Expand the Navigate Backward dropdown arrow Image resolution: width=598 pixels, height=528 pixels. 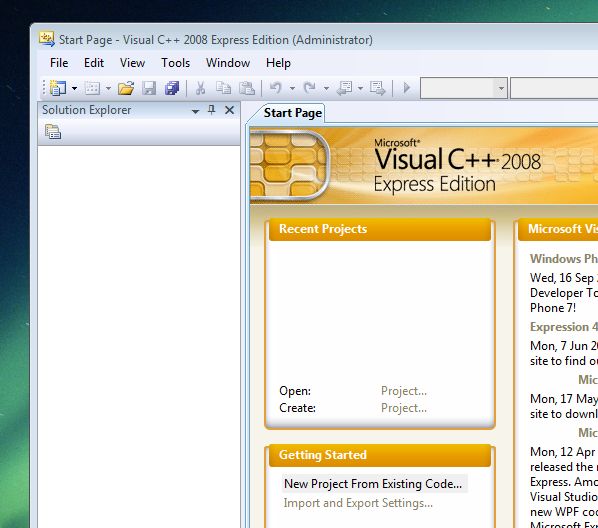click(360, 89)
